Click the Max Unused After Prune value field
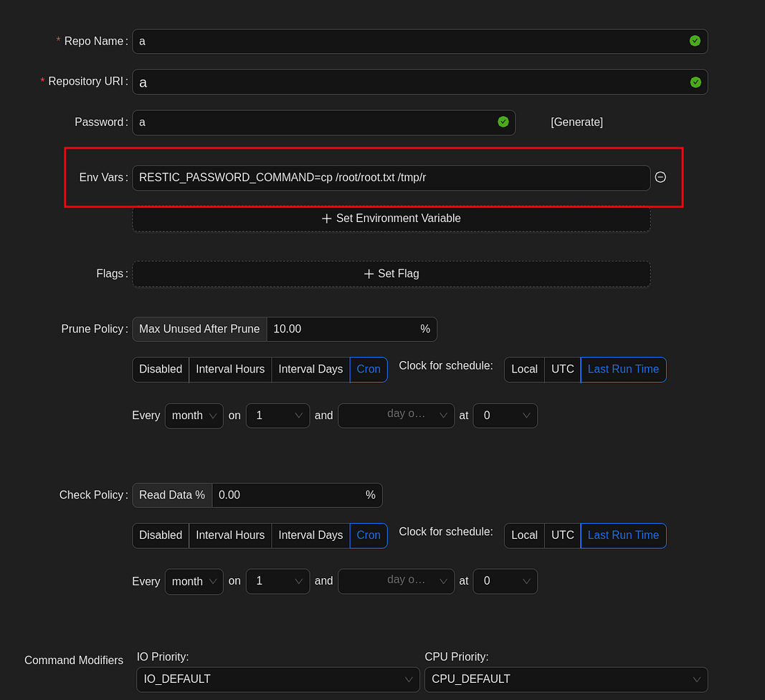 (x=351, y=329)
